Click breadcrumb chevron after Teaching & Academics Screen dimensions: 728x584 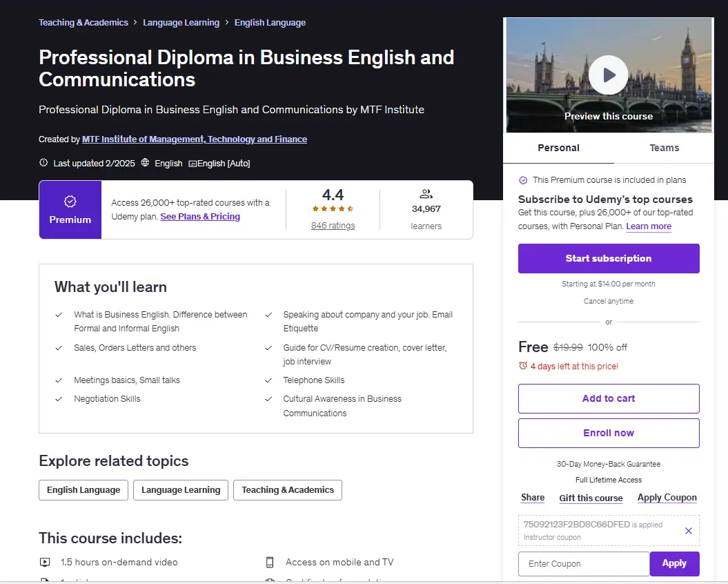pos(135,22)
